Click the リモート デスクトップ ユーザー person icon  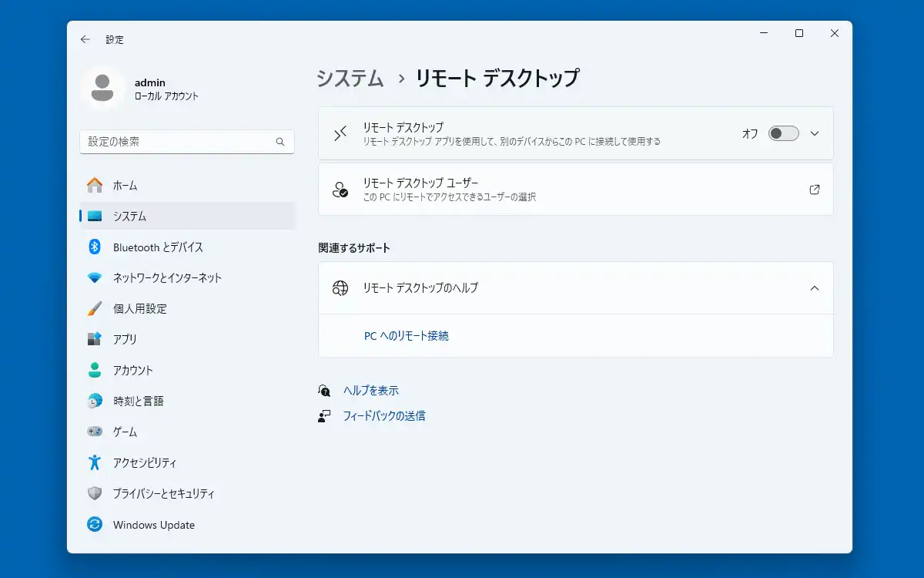340,190
